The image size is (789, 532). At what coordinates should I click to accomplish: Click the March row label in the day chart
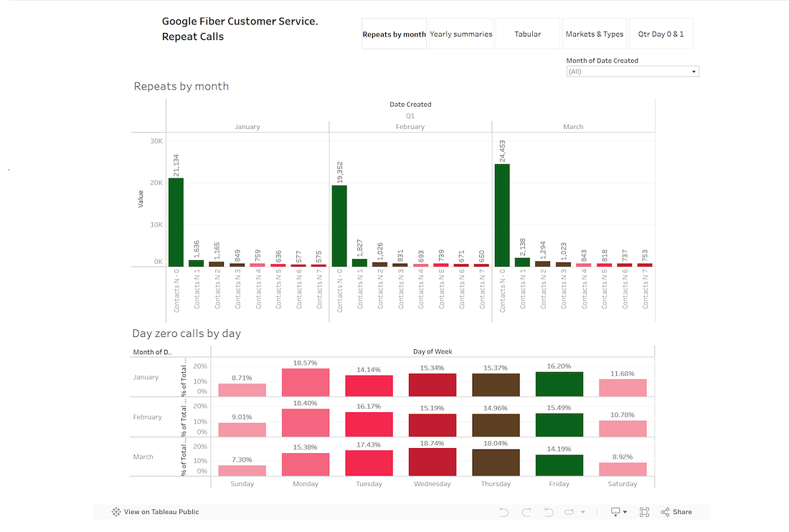(x=143, y=457)
